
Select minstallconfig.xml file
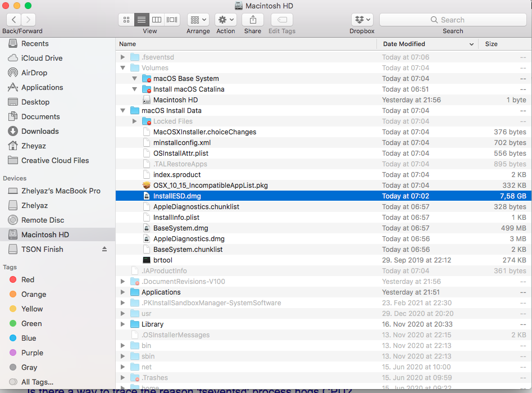pyautogui.click(x=324, y=143)
